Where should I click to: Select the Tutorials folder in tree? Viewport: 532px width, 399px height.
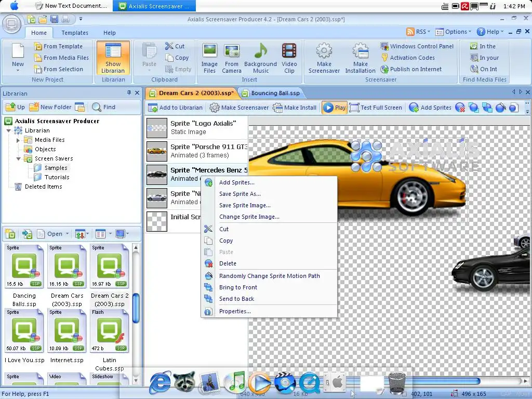[57, 178]
